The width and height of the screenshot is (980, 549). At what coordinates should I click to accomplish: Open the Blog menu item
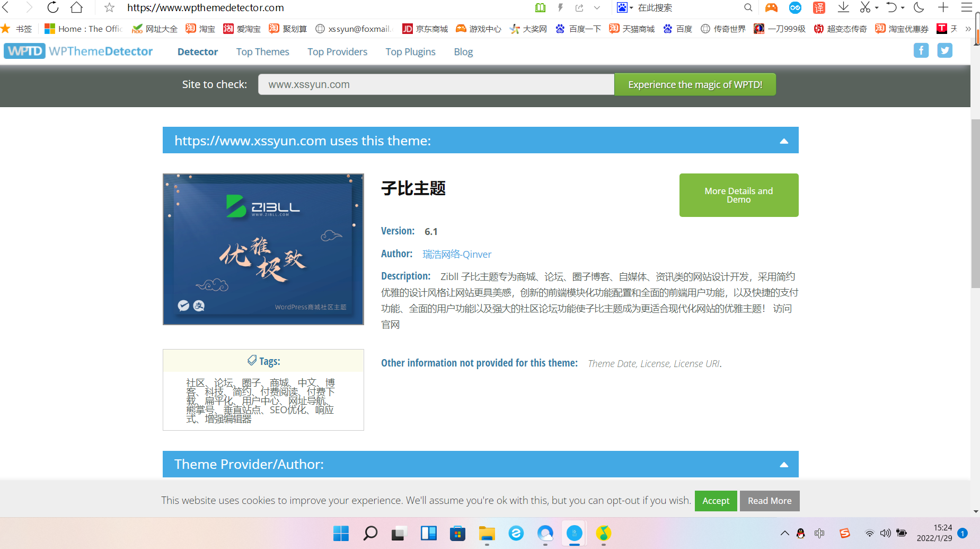(x=463, y=51)
